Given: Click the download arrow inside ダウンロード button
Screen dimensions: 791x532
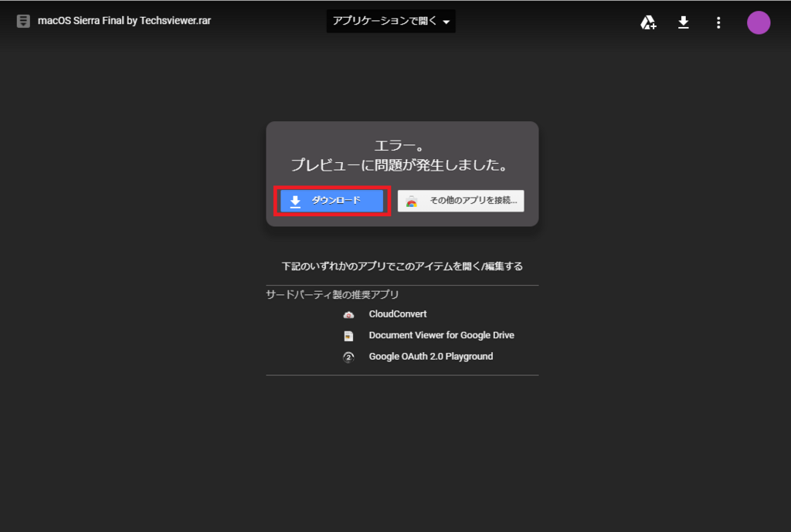Looking at the screenshot, I should tap(295, 201).
